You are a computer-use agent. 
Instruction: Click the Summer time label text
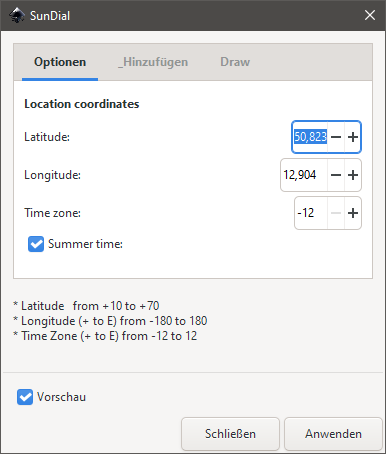85,244
